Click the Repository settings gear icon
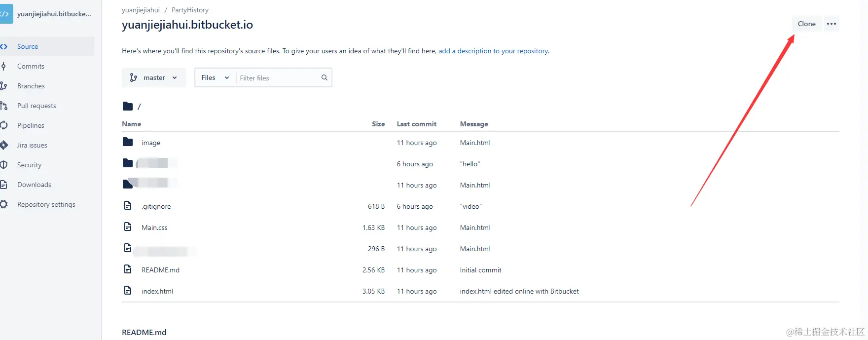The image size is (868, 340). pos(4,204)
